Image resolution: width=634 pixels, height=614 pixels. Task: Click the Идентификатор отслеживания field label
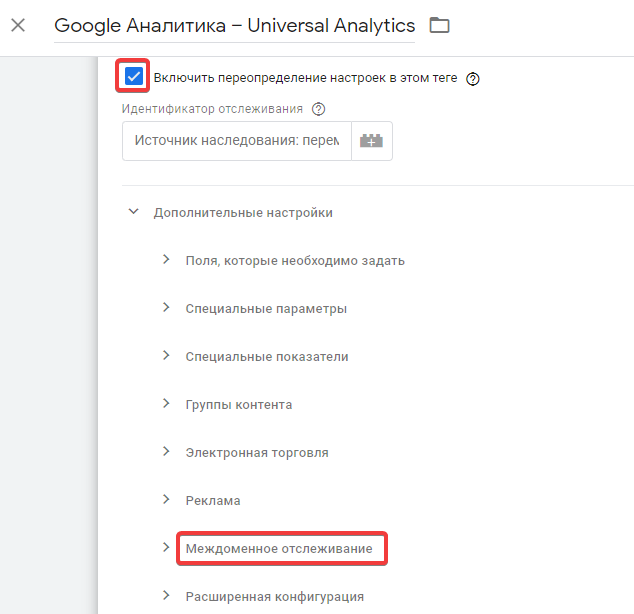(212, 109)
